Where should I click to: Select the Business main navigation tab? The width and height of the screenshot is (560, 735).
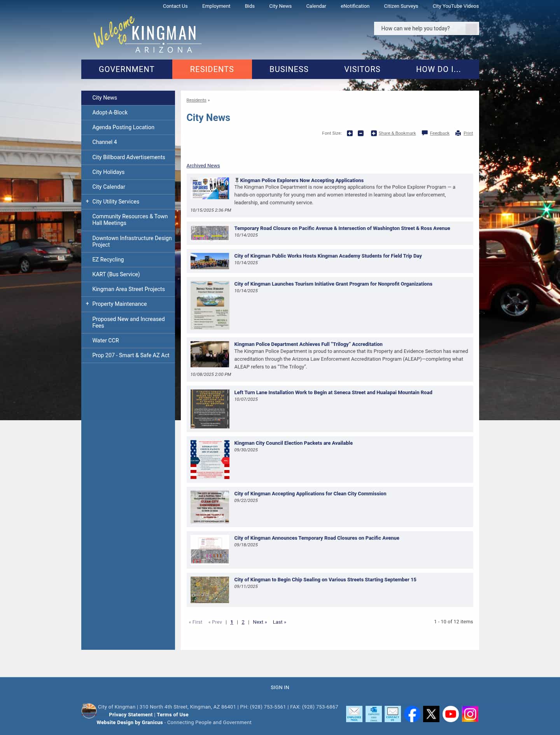289,69
